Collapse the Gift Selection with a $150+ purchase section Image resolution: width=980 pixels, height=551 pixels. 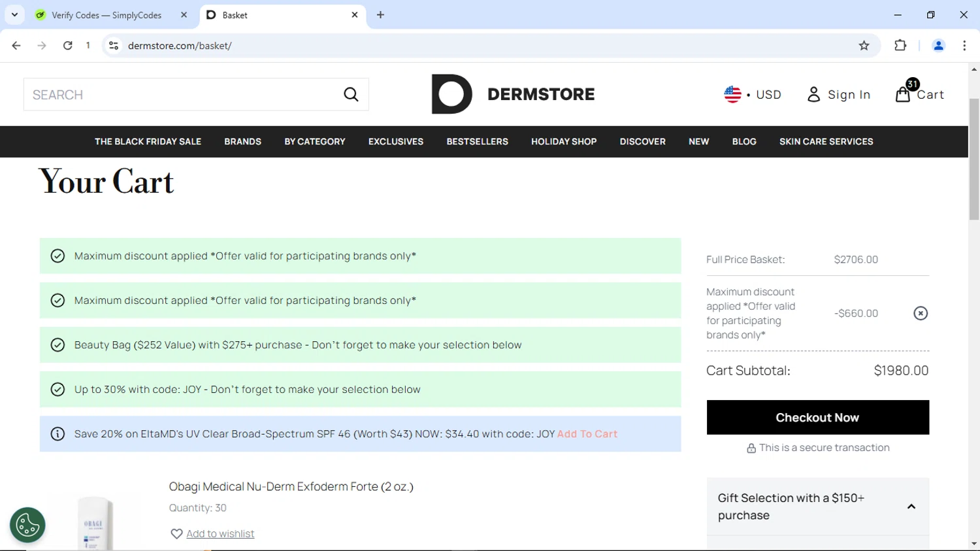[x=911, y=507]
